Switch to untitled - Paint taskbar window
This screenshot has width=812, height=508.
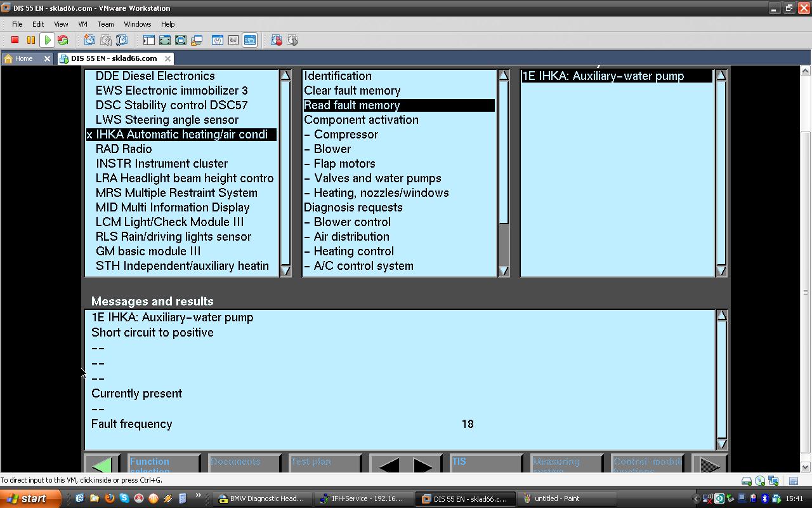567,498
